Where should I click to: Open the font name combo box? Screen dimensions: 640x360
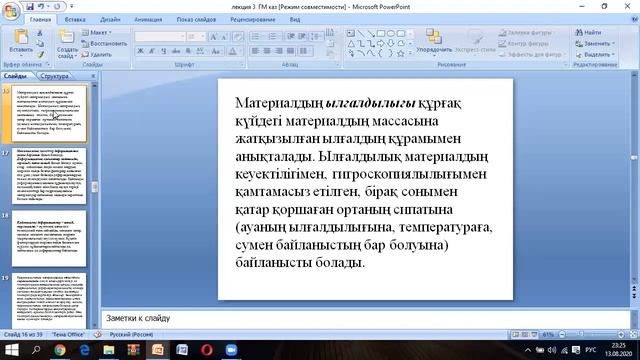pyautogui.click(x=160, y=37)
